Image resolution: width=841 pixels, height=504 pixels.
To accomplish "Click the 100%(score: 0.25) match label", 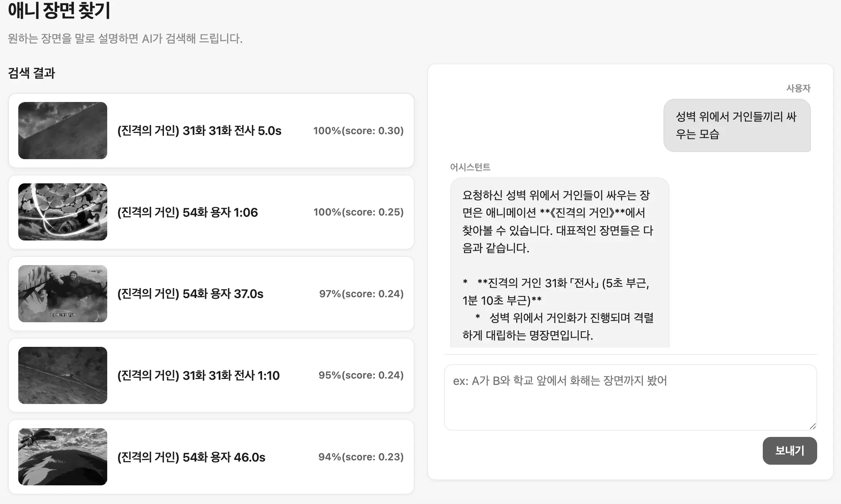I will click(x=359, y=212).
